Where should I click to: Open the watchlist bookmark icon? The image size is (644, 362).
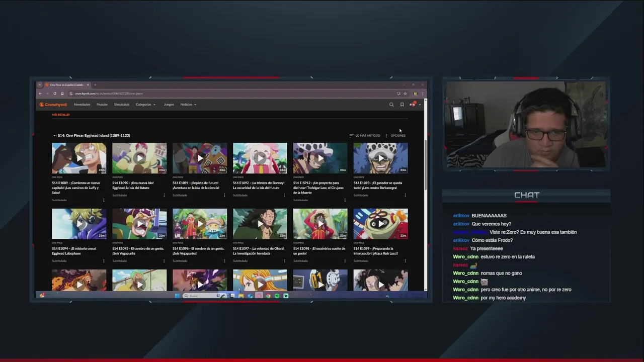402,105
